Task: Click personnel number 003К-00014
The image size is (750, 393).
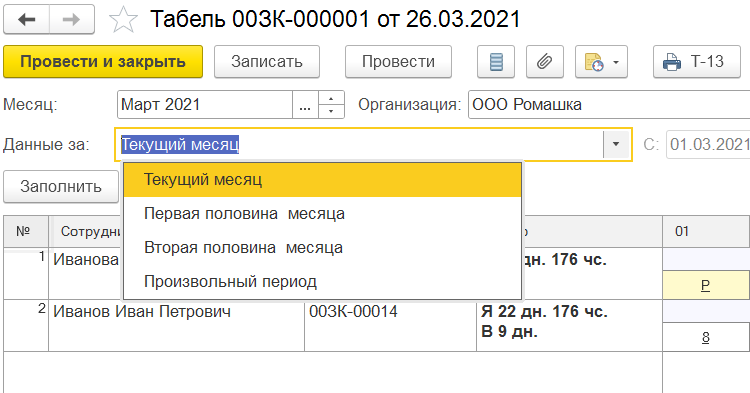Action: point(353,312)
